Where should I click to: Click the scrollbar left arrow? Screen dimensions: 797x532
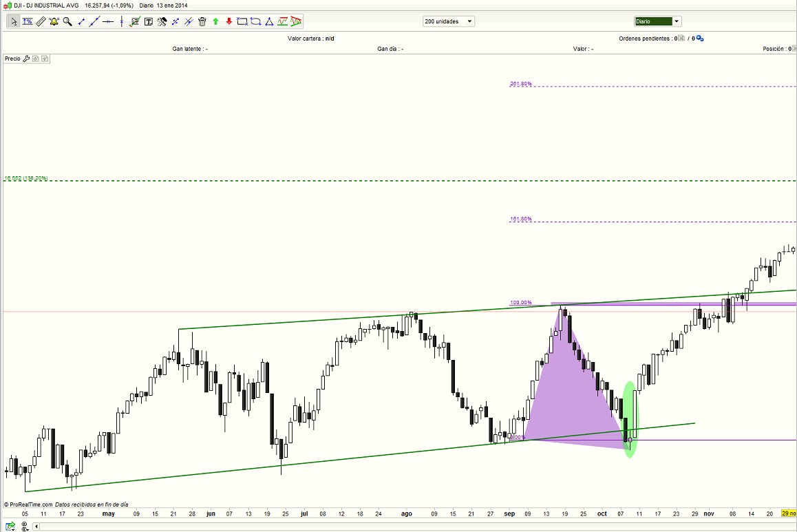[x=36, y=526]
